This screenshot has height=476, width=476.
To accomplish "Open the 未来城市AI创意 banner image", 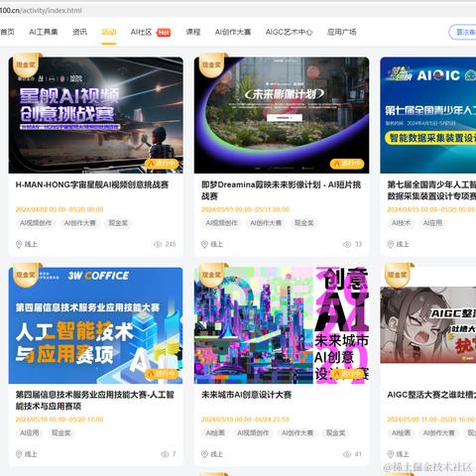I will 282,325.
